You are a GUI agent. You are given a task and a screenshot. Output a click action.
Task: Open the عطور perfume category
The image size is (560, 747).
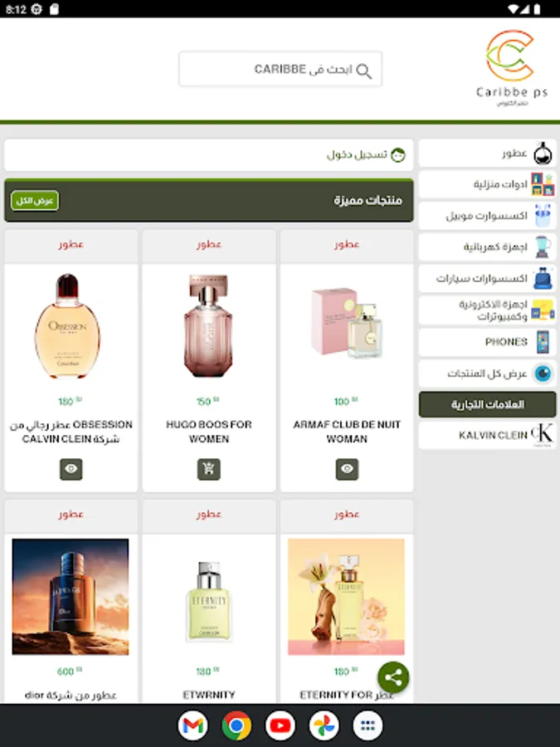click(x=487, y=153)
